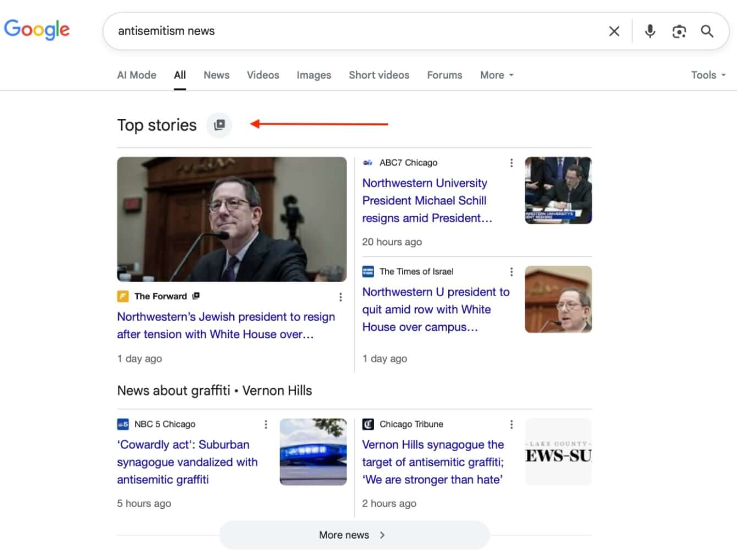Expand the Tools dropdown

pyautogui.click(x=708, y=75)
